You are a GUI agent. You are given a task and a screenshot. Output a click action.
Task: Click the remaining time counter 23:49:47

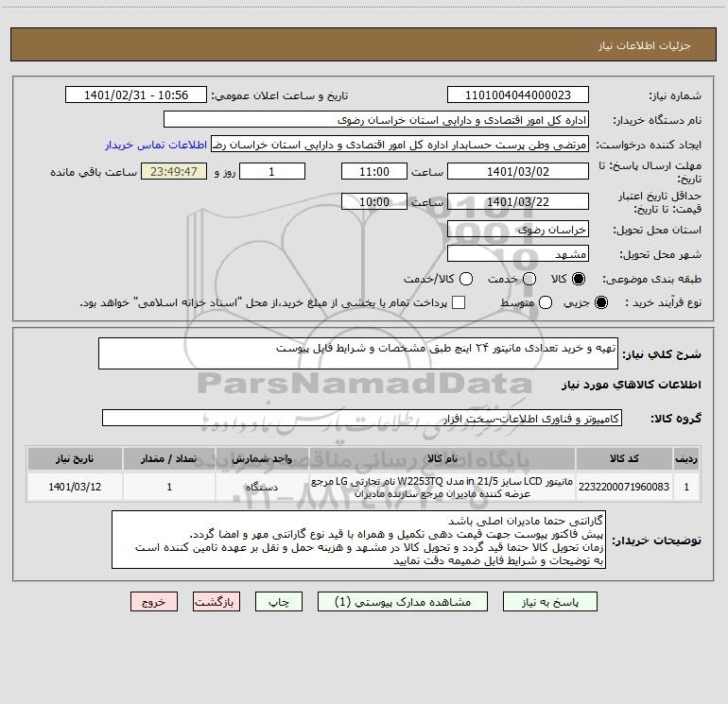point(174,172)
